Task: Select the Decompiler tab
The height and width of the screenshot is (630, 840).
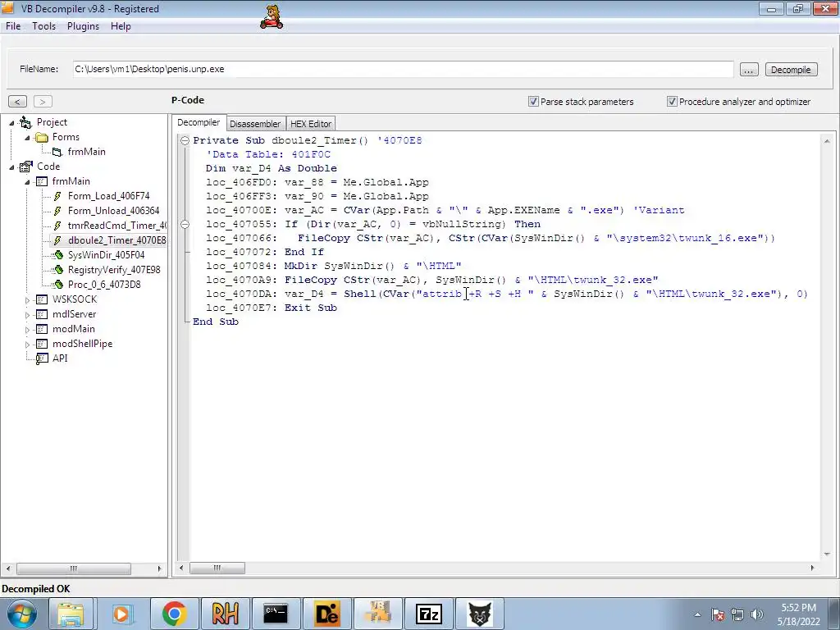Action: 199,123
